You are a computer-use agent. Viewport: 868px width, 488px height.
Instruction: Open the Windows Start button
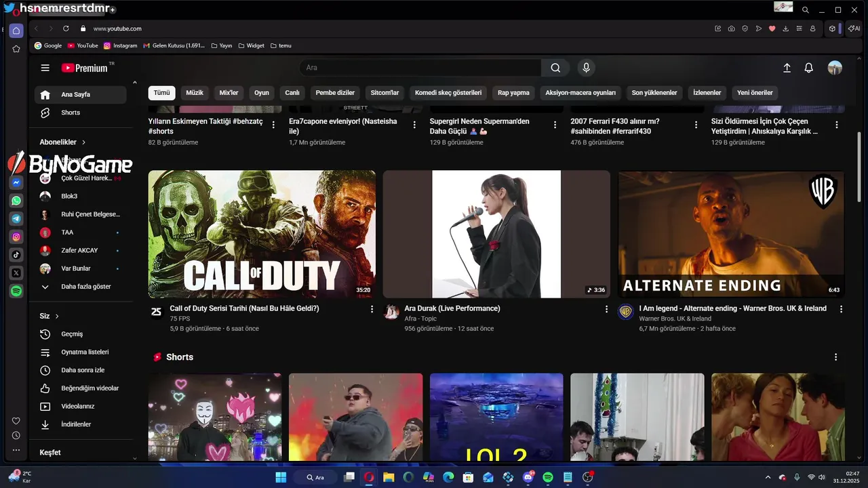click(281, 477)
